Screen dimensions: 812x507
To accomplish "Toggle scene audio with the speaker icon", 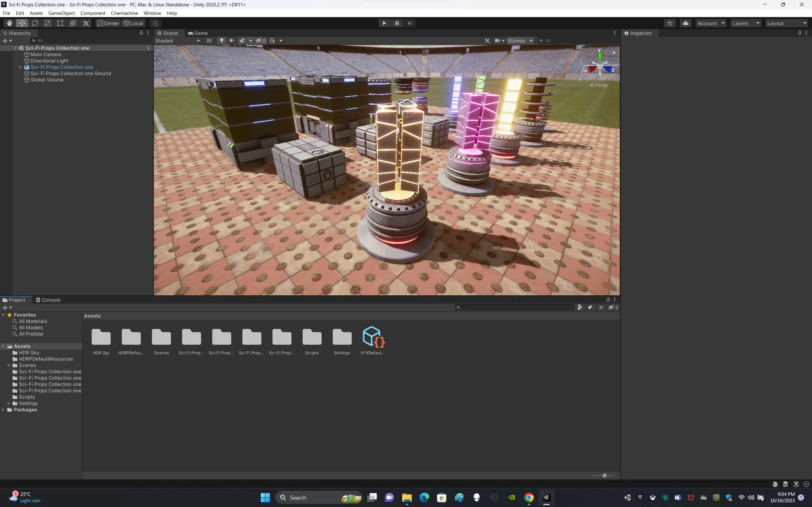I will tap(232, 41).
